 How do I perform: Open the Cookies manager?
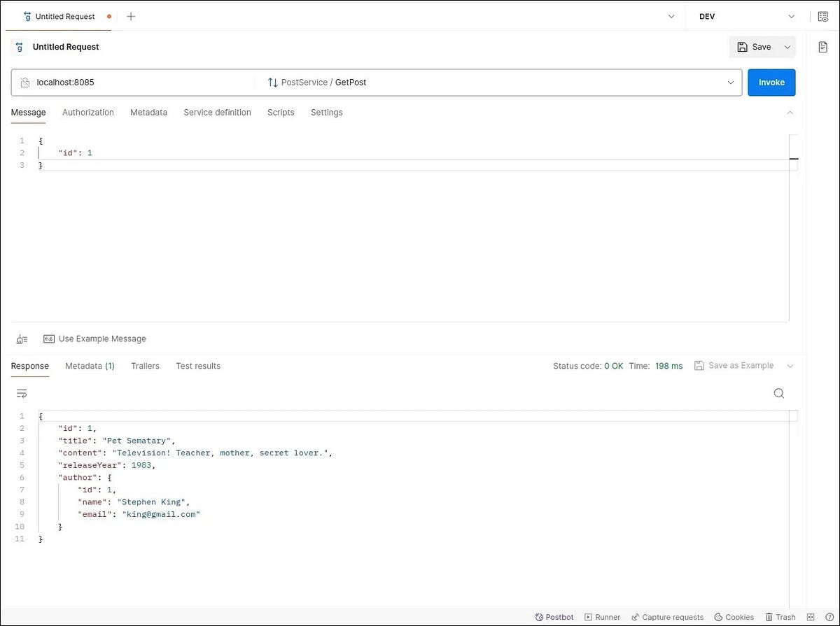pyautogui.click(x=734, y=617)
